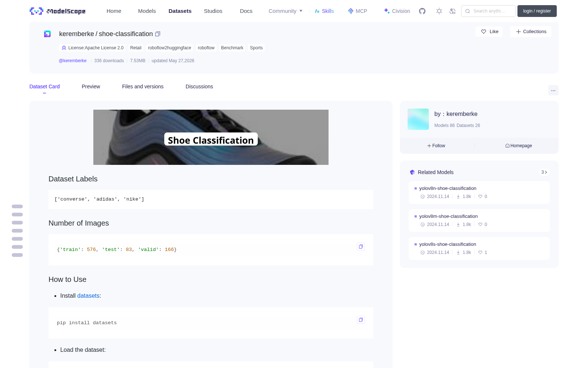
Task: Open the @keremberke author link
Action: click(73, 61)
